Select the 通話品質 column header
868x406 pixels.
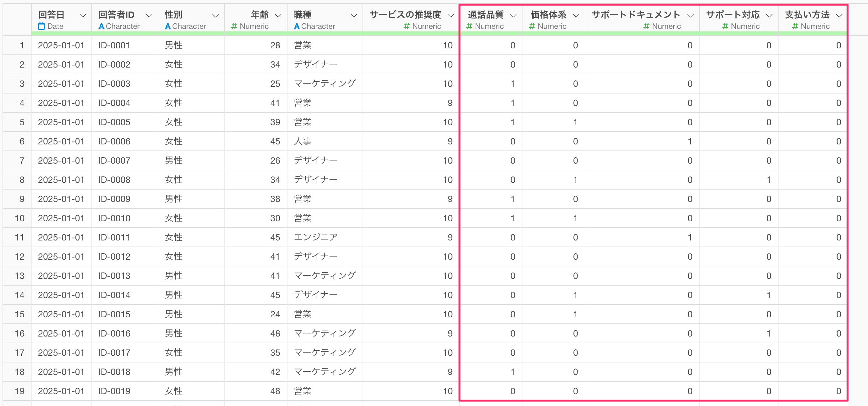tap(486, 15)
